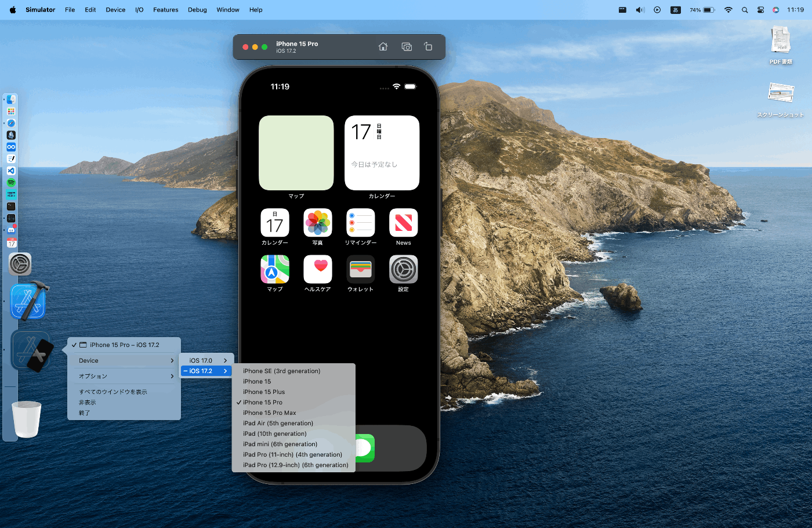The height and width of the screenshot is (528, 812).
Task: Take a screenshot with the camera toolbar icon
Action: (x=407, y=46)
